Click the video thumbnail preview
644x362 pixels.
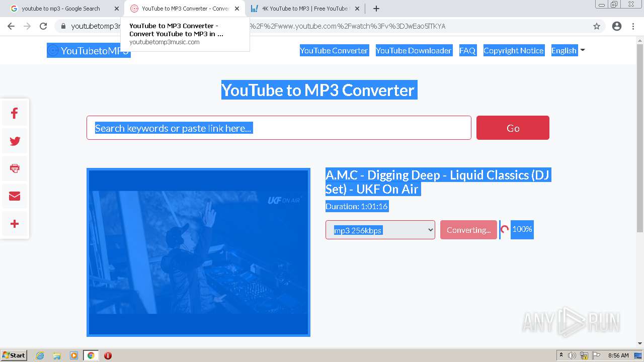(x=198, y=252)
